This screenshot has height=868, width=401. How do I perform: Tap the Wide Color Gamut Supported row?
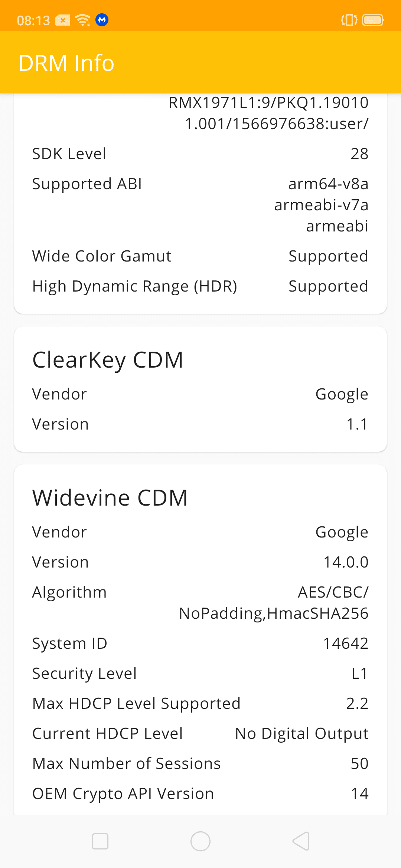pyautogui.click(x=200, y=256)
